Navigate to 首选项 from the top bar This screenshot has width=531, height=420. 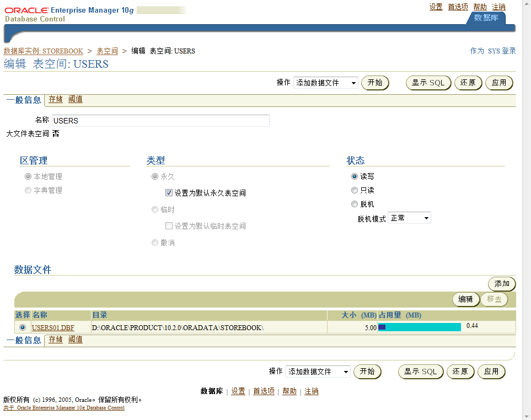457,7
